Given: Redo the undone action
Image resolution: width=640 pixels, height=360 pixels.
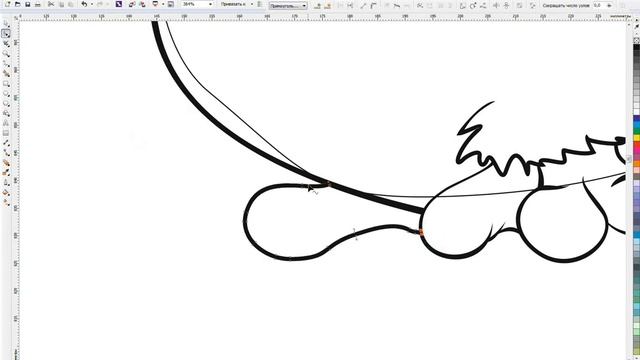Looking at the screenshot, I should tap(100, 4).
